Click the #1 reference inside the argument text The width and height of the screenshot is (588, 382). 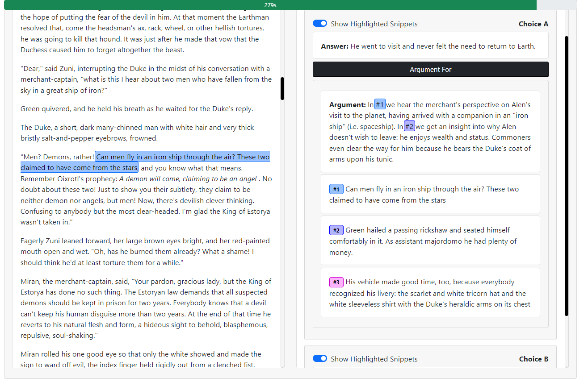(x=380, y=104)
